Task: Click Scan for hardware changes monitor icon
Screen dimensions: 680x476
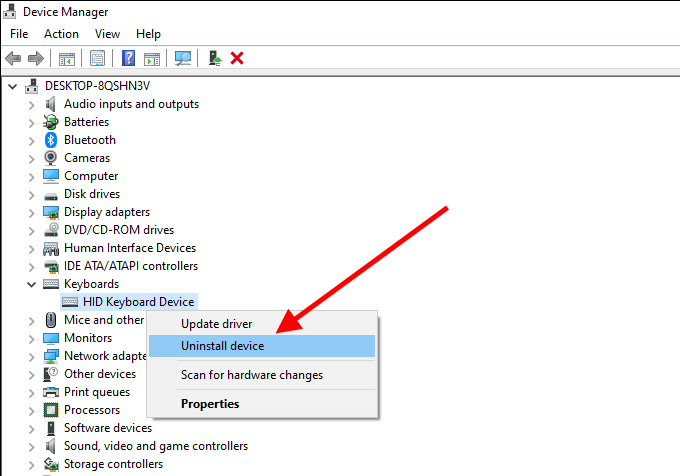Action: [183, 58]
